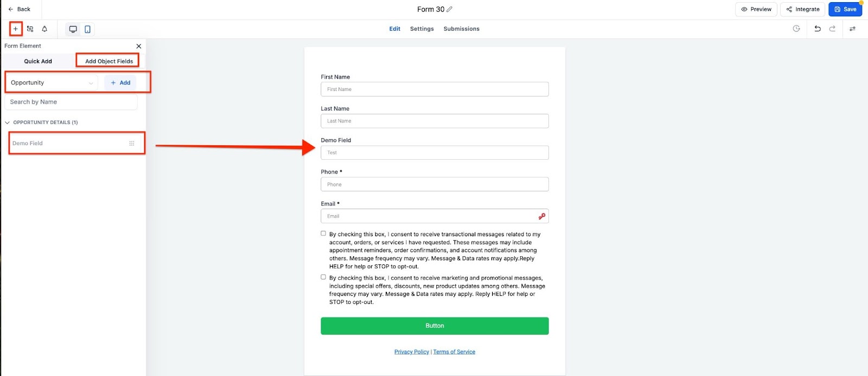Open version history clock icon

(x=796, y=29)
